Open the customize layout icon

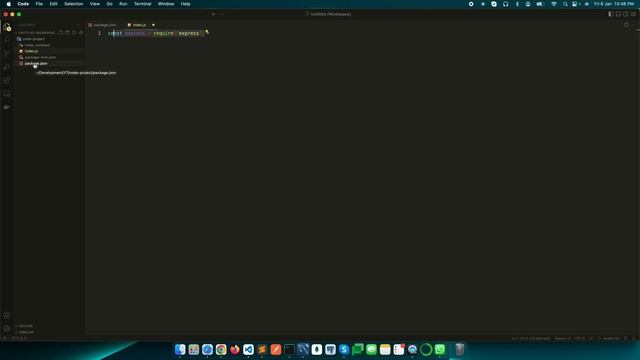[x=633, y=14]
